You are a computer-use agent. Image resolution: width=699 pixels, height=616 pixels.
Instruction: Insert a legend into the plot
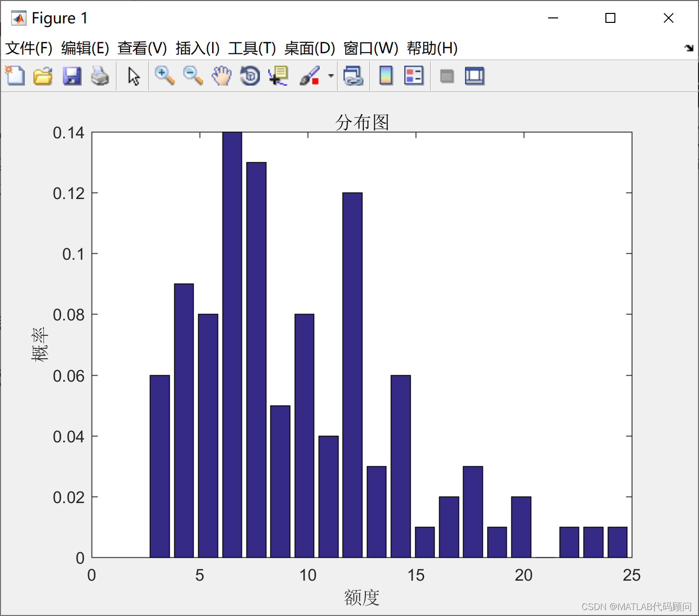coord(414,76)
